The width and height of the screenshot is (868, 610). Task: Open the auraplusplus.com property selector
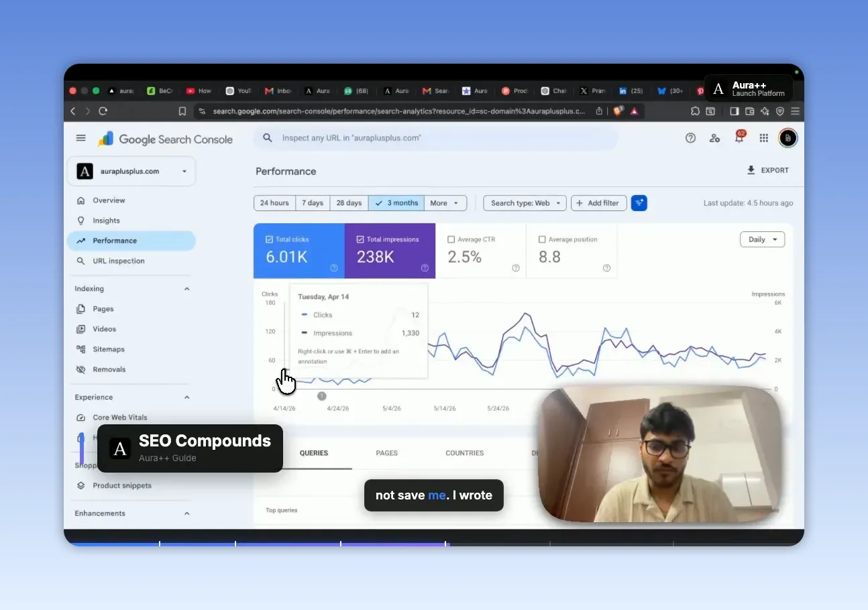click(131, 171)
